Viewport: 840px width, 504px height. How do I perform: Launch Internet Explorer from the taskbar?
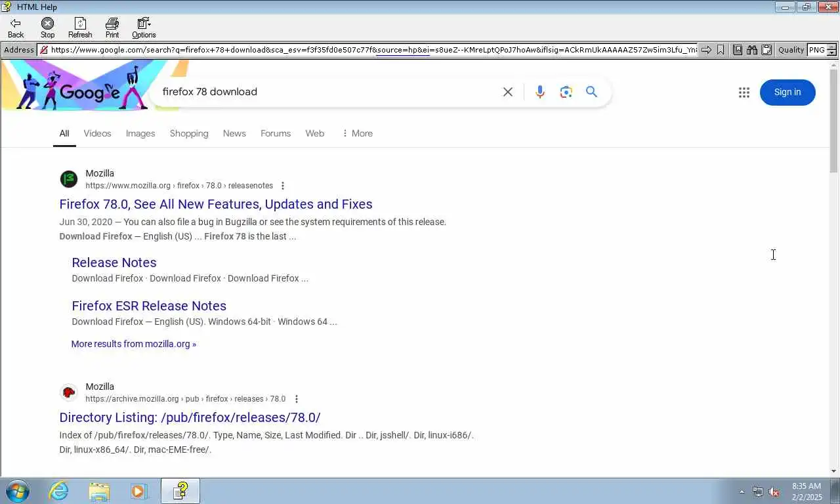click(x=59, y=491)
